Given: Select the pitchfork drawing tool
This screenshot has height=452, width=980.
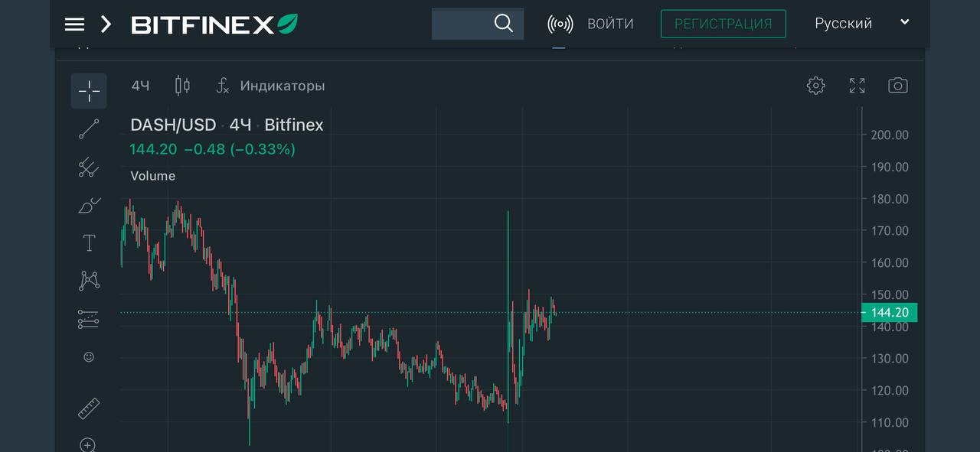Looking at the screenshot, I should point(89,167).
